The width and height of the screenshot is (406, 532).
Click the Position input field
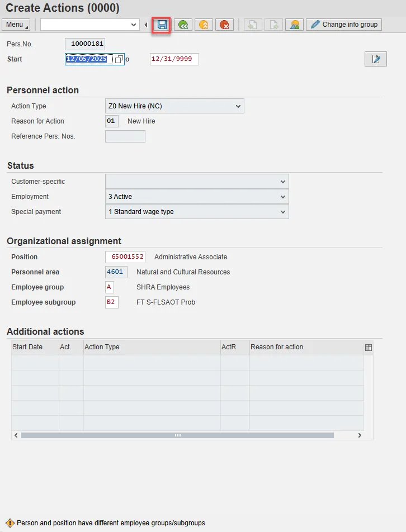point(125,257)
